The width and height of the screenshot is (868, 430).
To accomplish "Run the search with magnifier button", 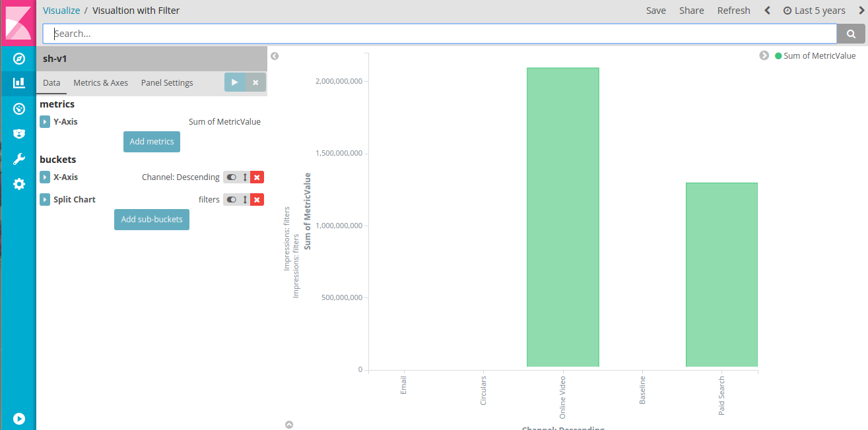I will pyautogui.click(x=851, y=34).
